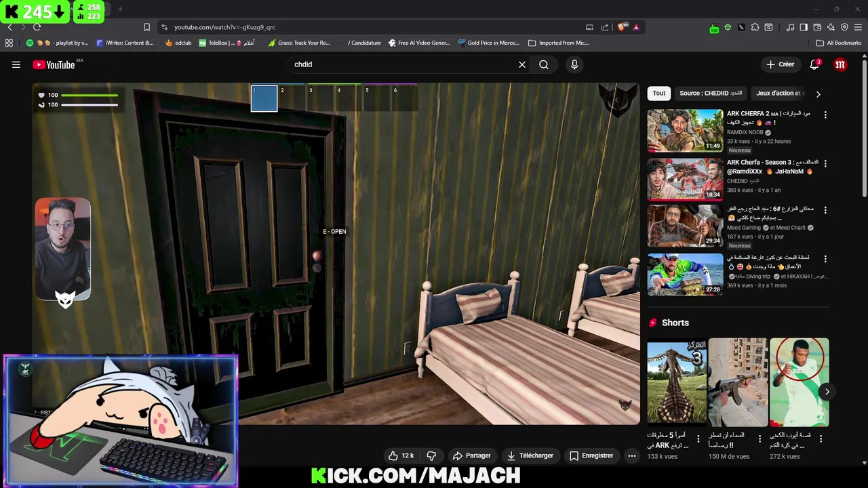Open the Brave VPN shield icon
868x488 pixels.
pos(844,27)
